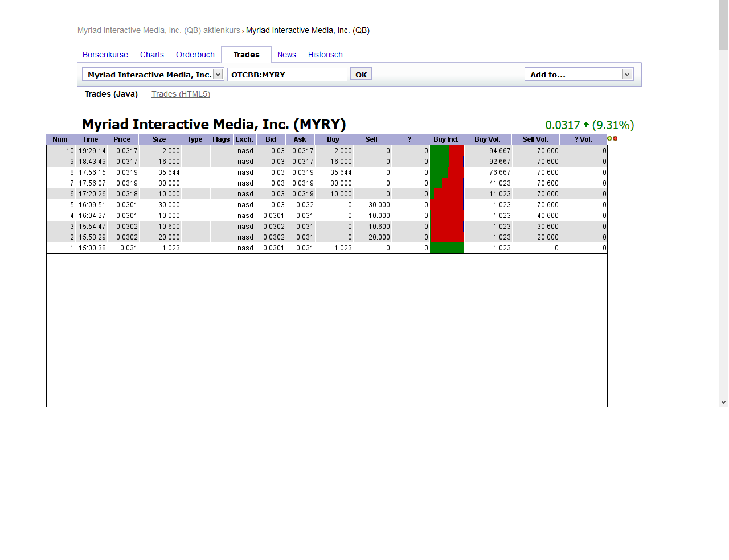Click the 15:53:29 trade time

click(92, 237)
